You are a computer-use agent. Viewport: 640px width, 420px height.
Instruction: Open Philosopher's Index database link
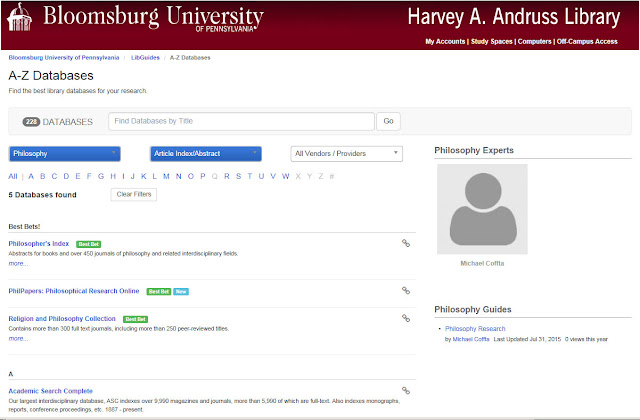39,244
